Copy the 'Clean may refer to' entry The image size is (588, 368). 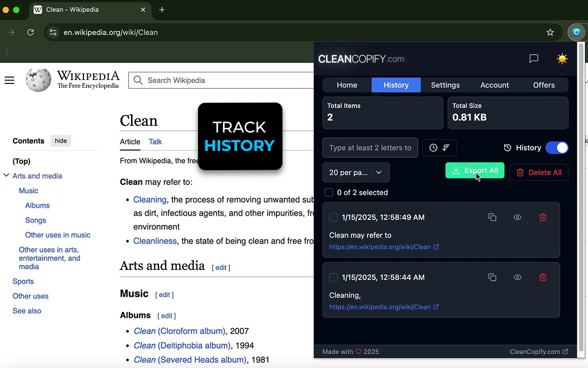(x=492, y=217)
